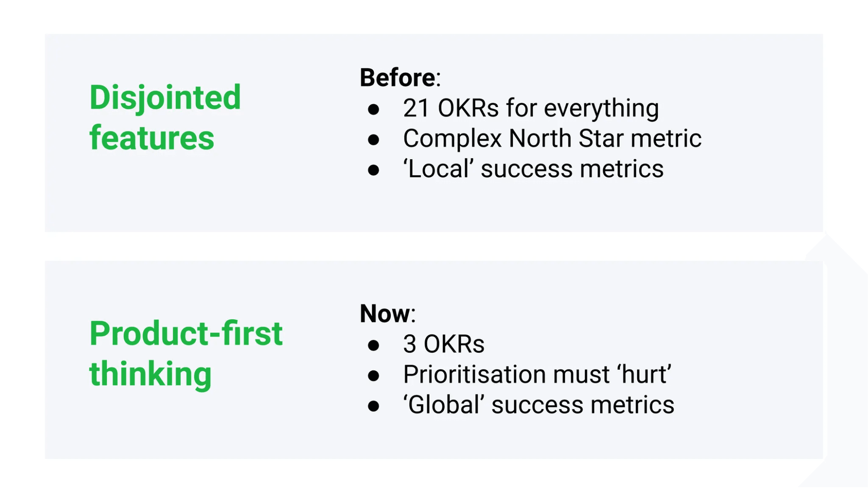Screen dimensions: 868x488
Task: Click the "Complex North Star metric" line
Action: point(552,138)
